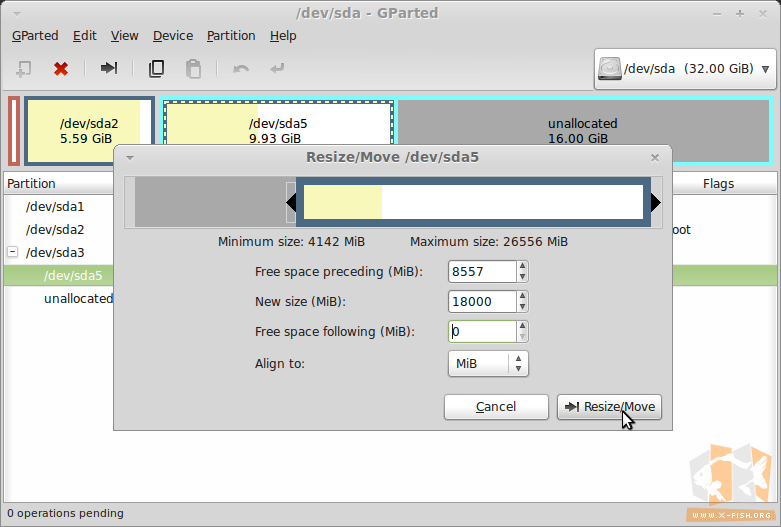This screenshot has height=527, width=781.
Task: Open the View menu
Action: point(124,36)
